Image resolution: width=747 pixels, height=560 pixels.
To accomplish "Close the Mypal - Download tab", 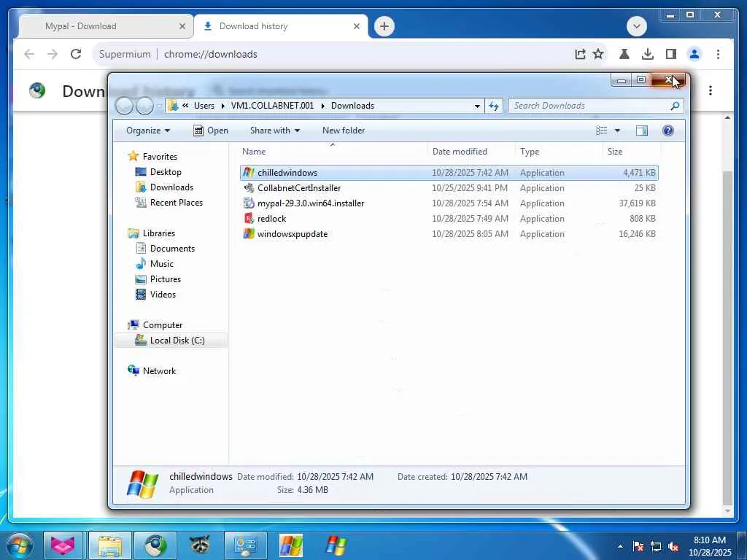I will click(x=182, y=26).
